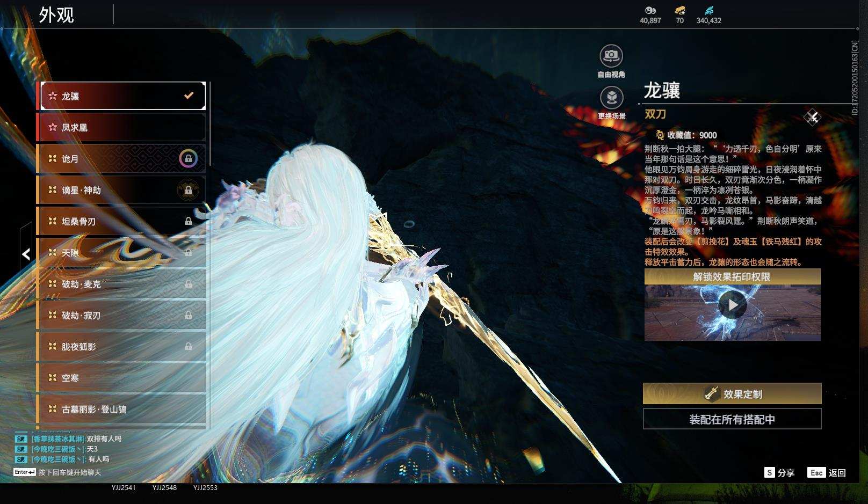
Task: Click 装配在所有搭配中 button
Action: coord(732,419)
